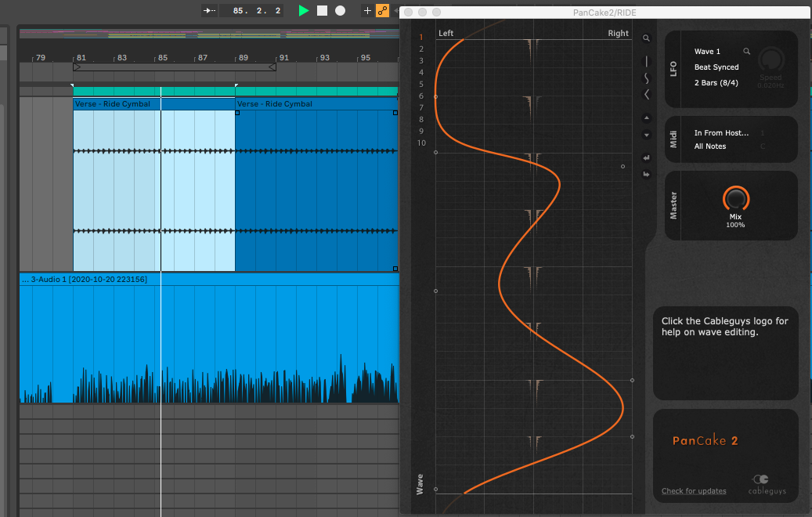
Task: Click bar 89 in the timeline ruler
Action: [243, 57]
